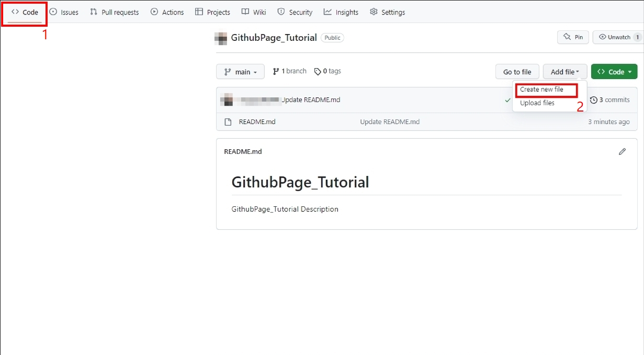Click the repository owner avatar near title
Viewport: 644px width, 355px height.
coord(221,38)
